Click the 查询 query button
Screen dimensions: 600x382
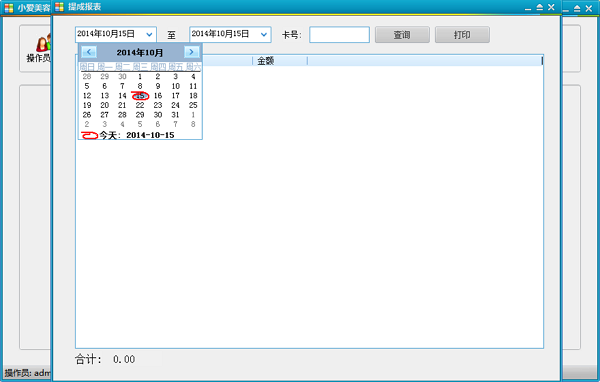click(402, 35)
